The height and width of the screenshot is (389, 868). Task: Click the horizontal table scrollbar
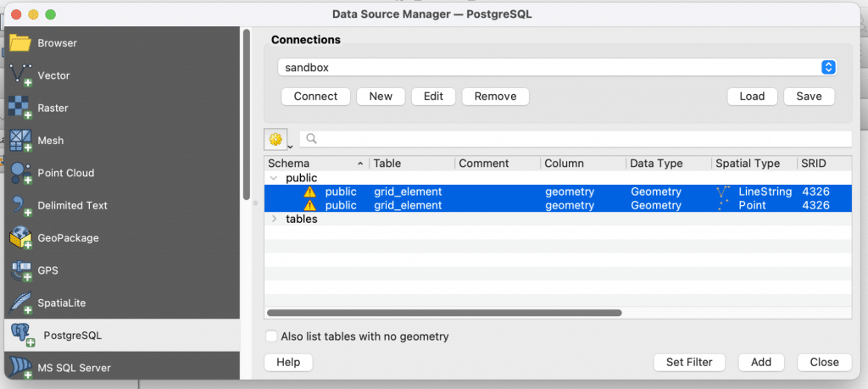[444, 313]
